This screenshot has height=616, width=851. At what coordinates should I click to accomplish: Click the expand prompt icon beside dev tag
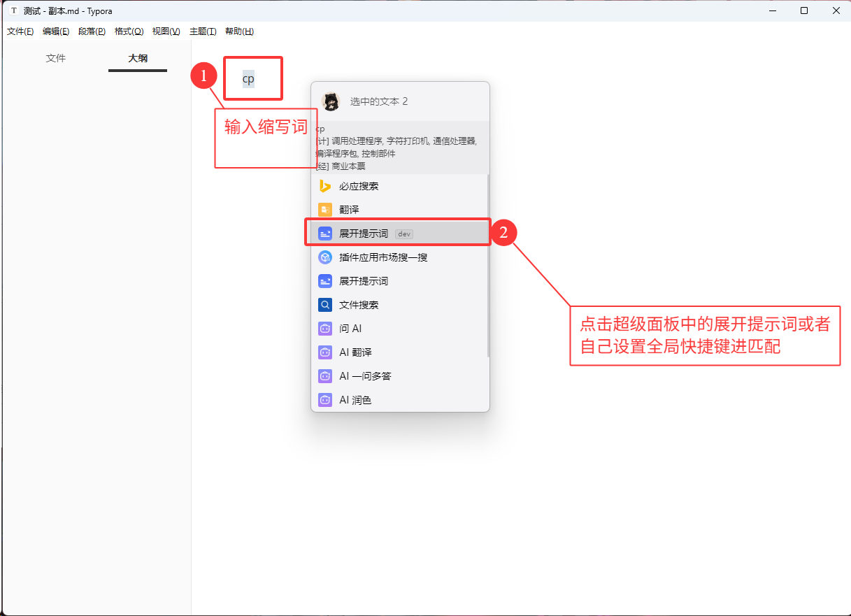[325, 234]
